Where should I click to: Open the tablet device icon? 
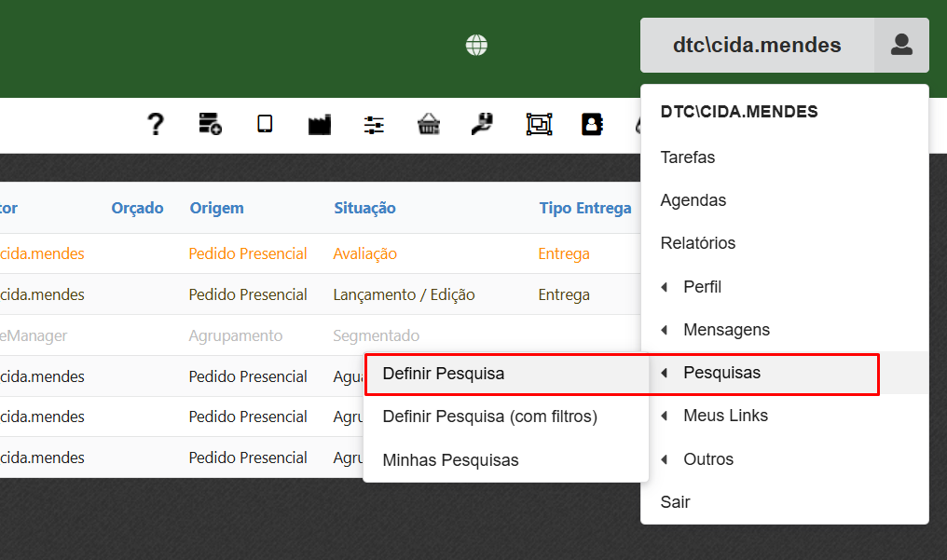pos(265,124)
